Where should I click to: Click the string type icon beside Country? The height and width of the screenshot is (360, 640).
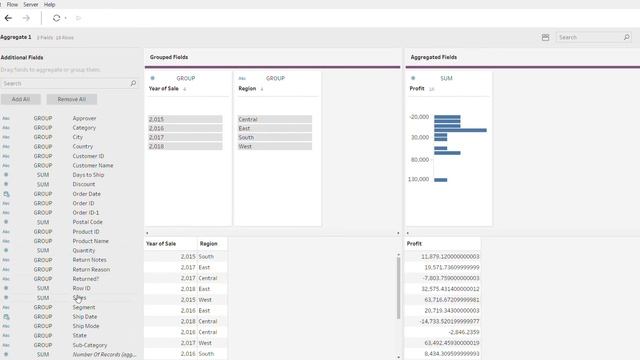pos(6,146)
